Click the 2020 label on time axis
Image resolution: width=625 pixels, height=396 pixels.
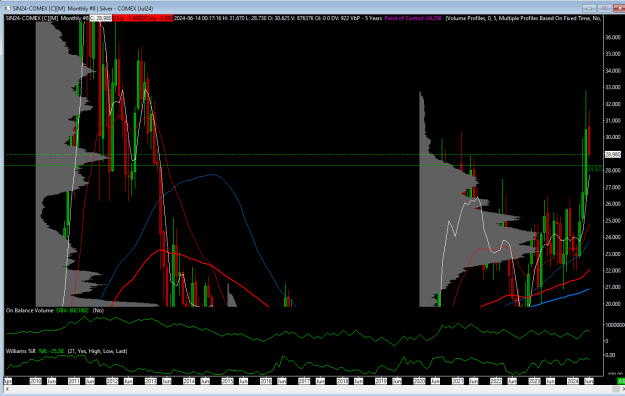(419, 381)
